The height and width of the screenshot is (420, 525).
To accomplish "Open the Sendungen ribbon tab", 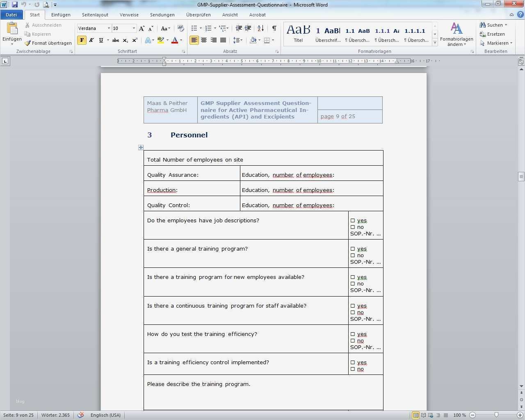I will (162, 15).
